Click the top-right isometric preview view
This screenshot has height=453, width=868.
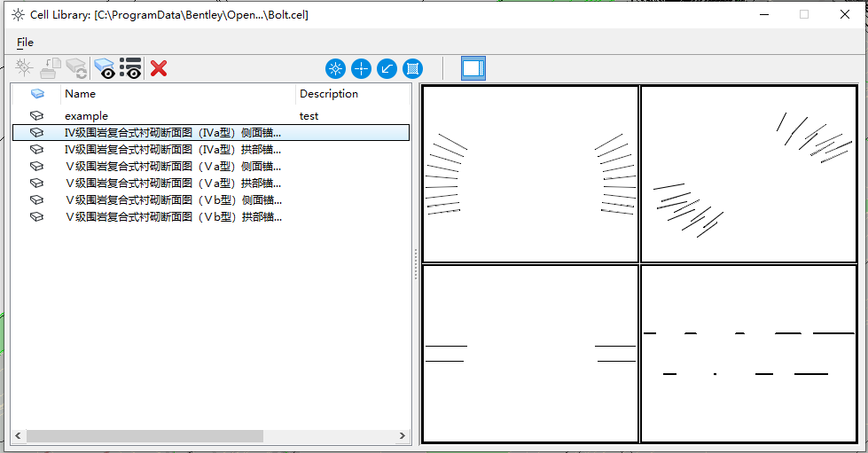coord(748,174)
